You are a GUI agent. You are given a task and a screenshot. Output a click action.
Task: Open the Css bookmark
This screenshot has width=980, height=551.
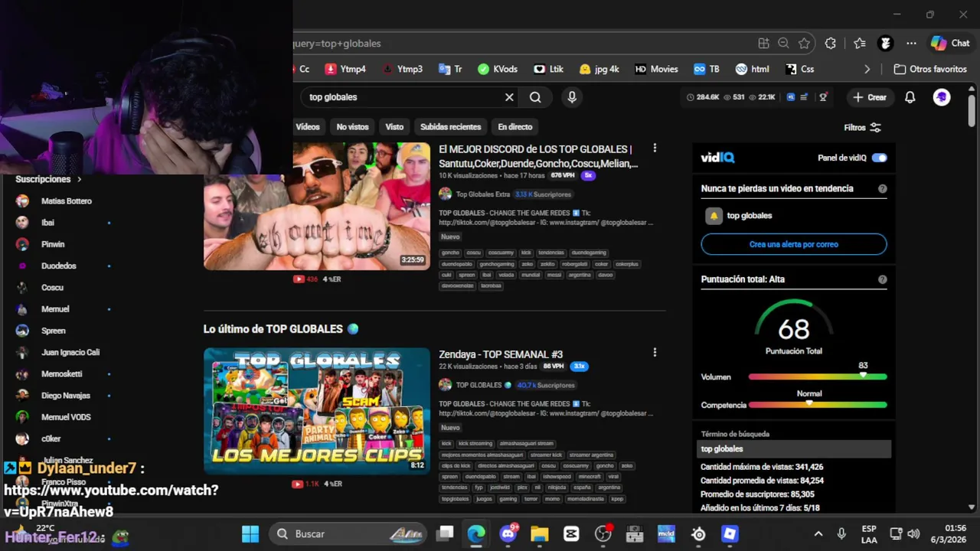[800, 69]
